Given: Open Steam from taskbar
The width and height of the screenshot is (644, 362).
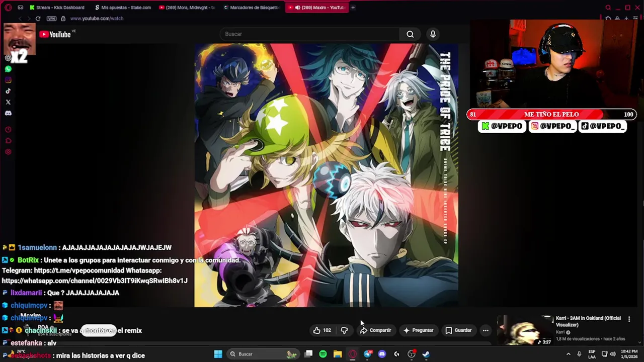Looking at the screenshot, I should point(426,354).
